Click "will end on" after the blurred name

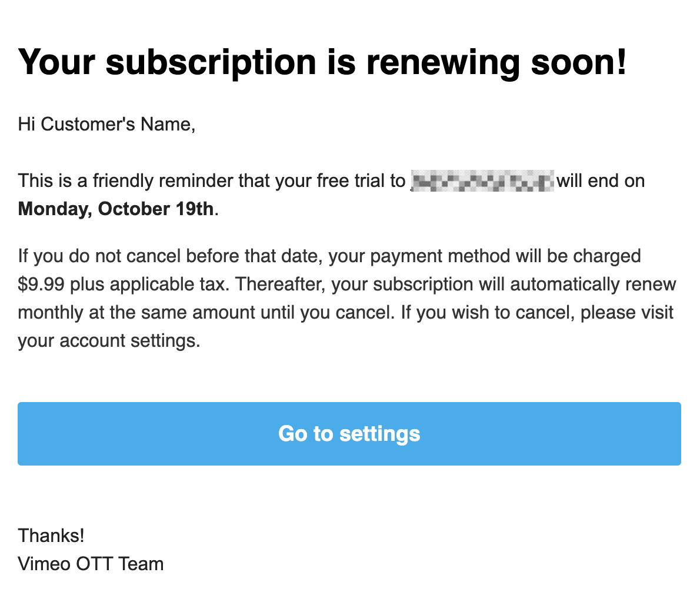tap(601, 180)
